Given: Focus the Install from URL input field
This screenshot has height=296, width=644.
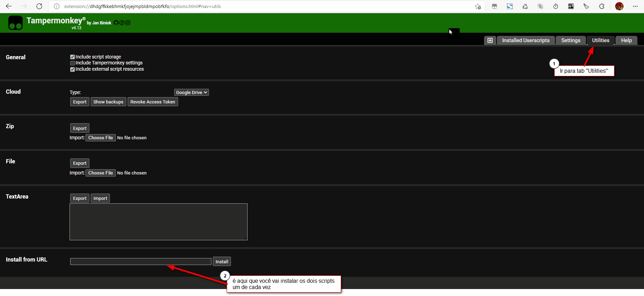Looking at the screenshot, I should point(141,262).
